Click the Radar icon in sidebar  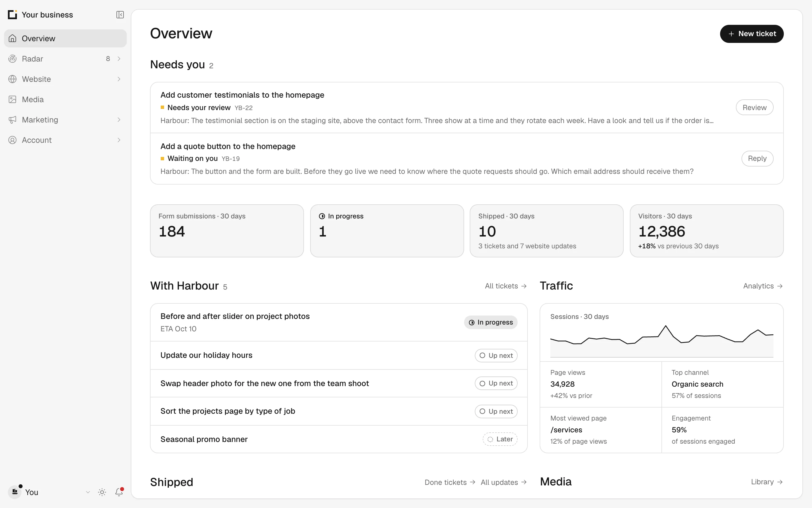(12, 59)
